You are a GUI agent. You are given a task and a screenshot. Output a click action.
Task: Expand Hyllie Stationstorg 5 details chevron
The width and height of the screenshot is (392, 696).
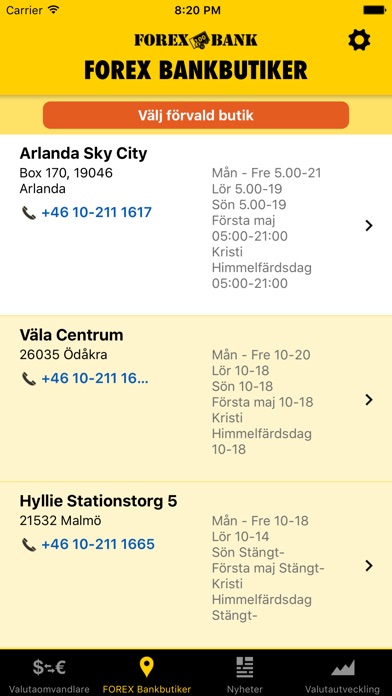[368, 566]
